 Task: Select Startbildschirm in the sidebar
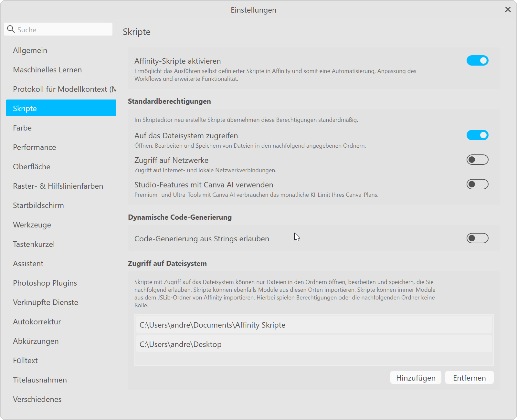pos(61,205)
